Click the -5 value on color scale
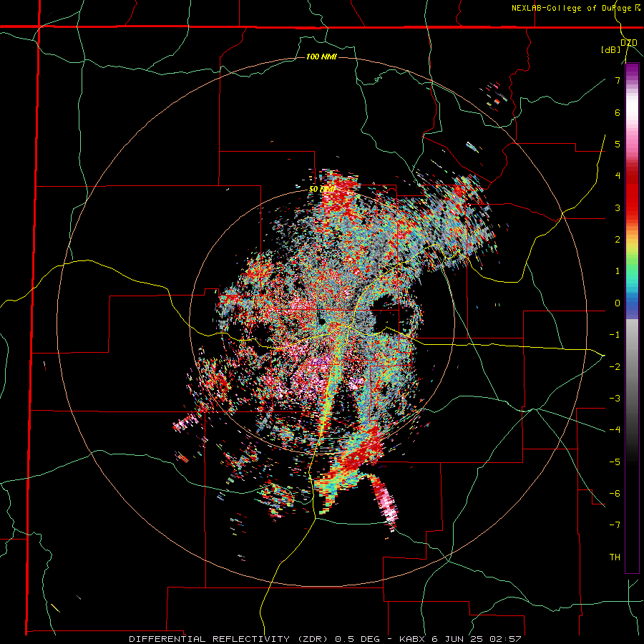Image resolution: width=644 pixels, height=644 pixels. click(615, 462)
